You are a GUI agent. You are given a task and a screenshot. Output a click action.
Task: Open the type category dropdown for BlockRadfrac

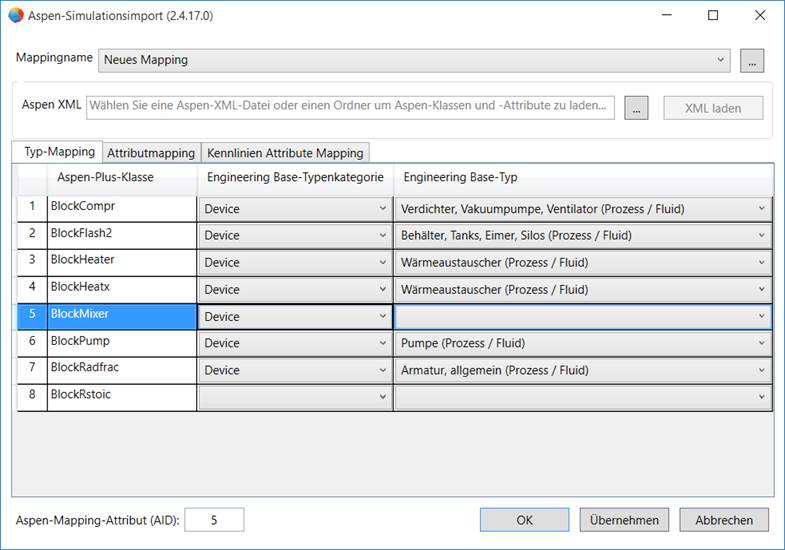pos(295,370)
